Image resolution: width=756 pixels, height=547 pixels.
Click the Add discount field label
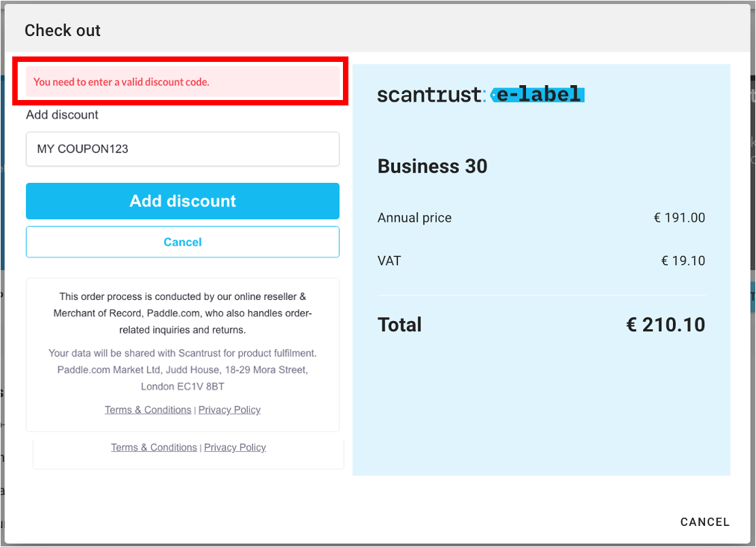click(62, 115)
